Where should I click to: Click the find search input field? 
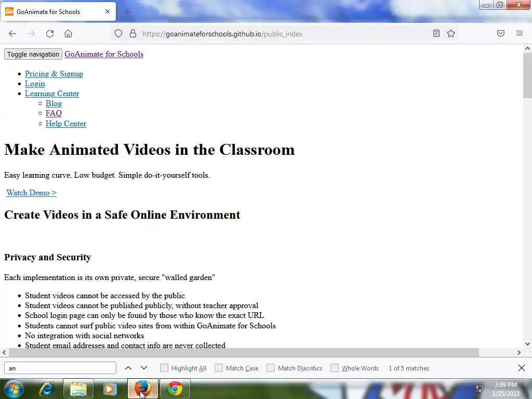point(60,368)
